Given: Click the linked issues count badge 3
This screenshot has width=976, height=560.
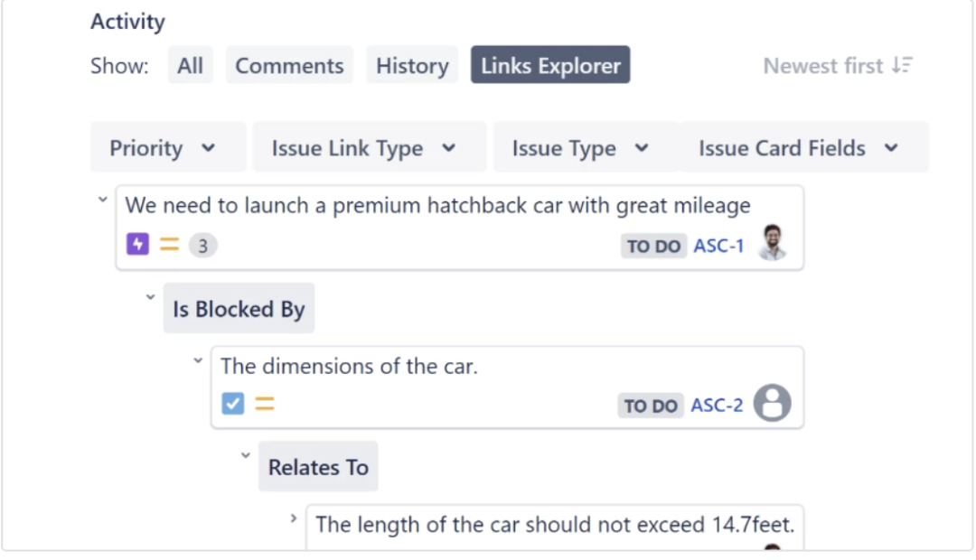Looking at the screenshot, I should tap(202, 246).
